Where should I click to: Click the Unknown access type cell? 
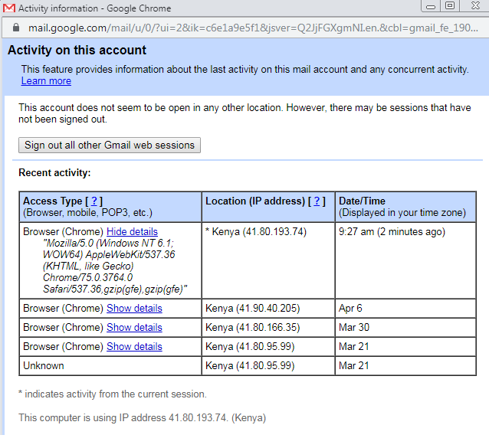[110, 366]
